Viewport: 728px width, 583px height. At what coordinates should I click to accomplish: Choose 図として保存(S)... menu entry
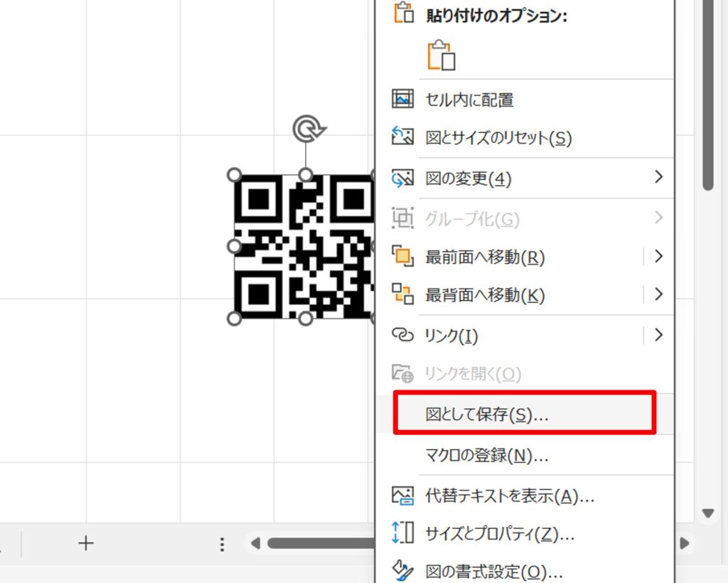tap(525, 414)
